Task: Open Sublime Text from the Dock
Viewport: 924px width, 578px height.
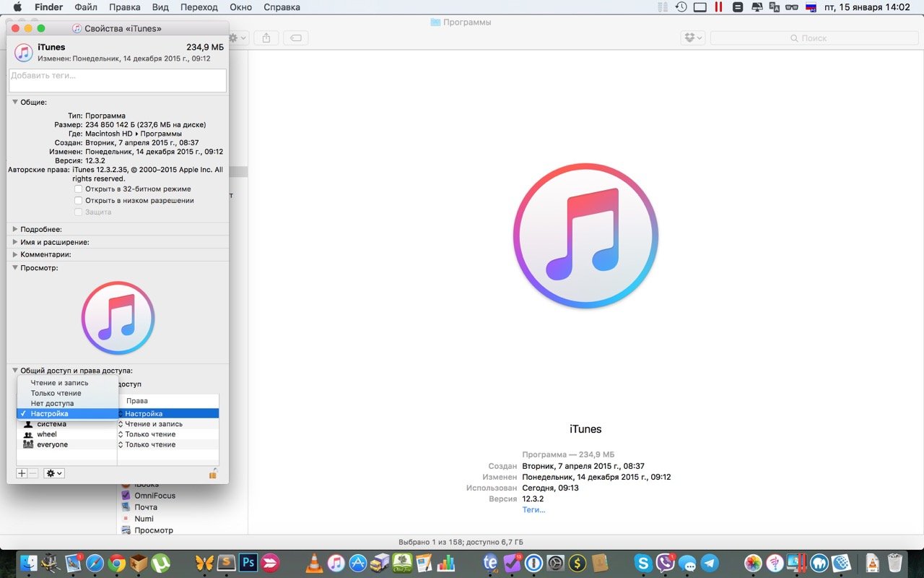Action: point(227,563)
